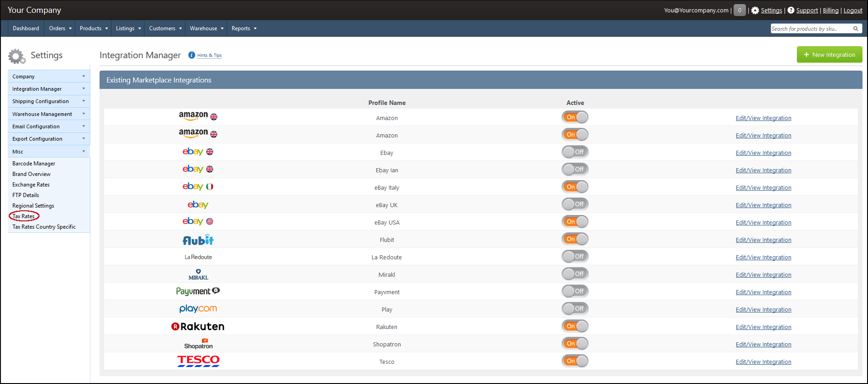Click the Tesco logo
Image resolution: width=868 pixels, height=384 pixels.
click(x=198, y=361)
